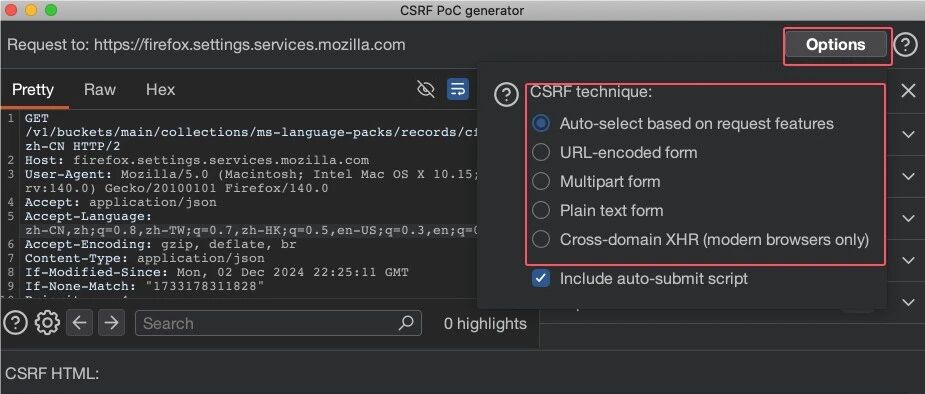Click the magnifier icon in search box

pyautogui.click(x=406, y=323)
